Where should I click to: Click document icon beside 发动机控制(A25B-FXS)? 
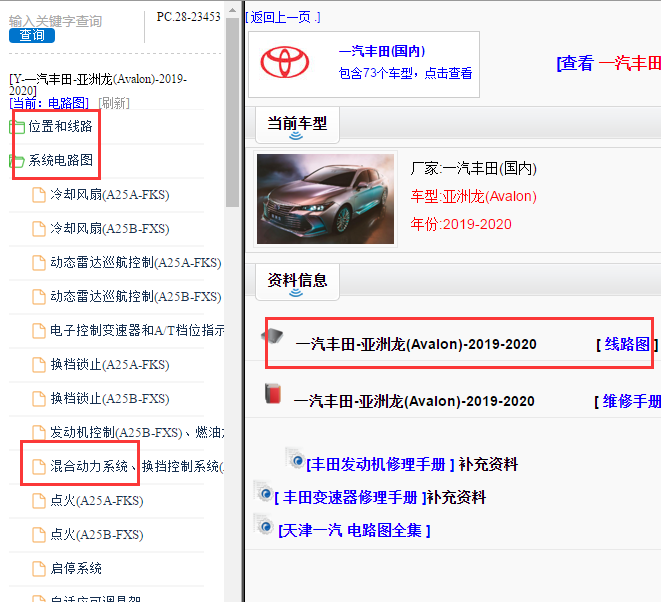39,433
